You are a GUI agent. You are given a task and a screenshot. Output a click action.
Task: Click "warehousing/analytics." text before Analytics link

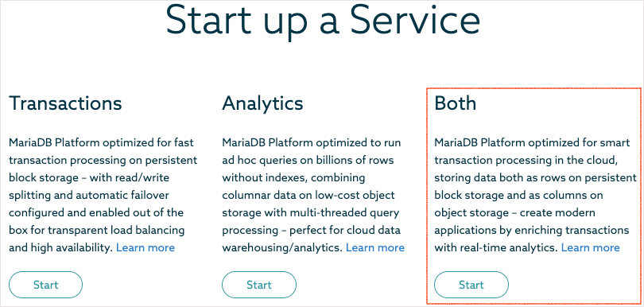coord(282,247)
